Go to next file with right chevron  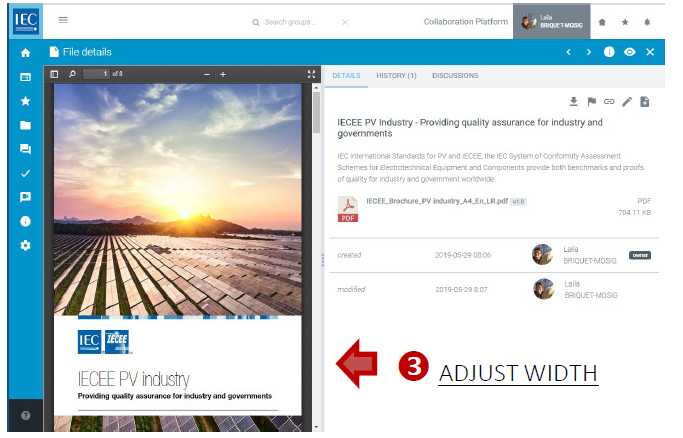[x=588, y=52]
